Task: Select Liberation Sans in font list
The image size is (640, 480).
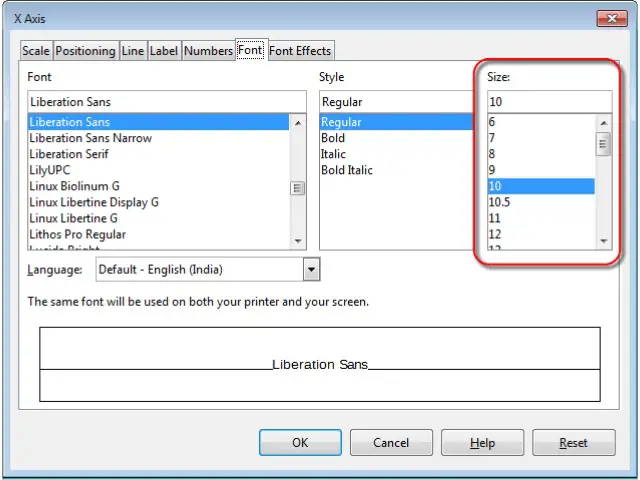Action: coord(158,122)
